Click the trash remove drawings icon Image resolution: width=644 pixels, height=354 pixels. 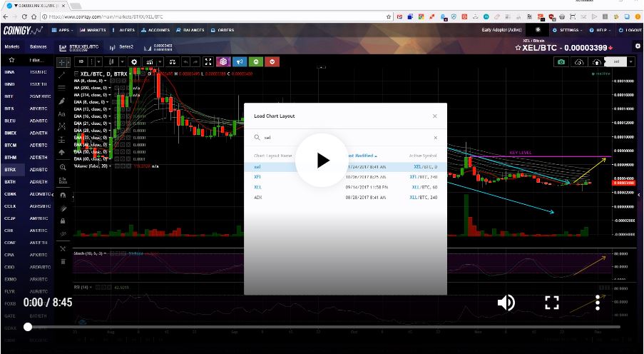(63, 261)
